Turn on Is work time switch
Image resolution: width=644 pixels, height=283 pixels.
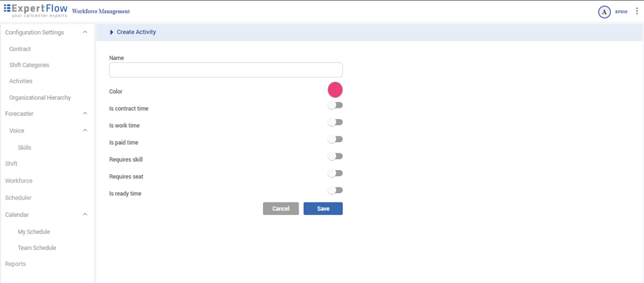tap(336, 122)
